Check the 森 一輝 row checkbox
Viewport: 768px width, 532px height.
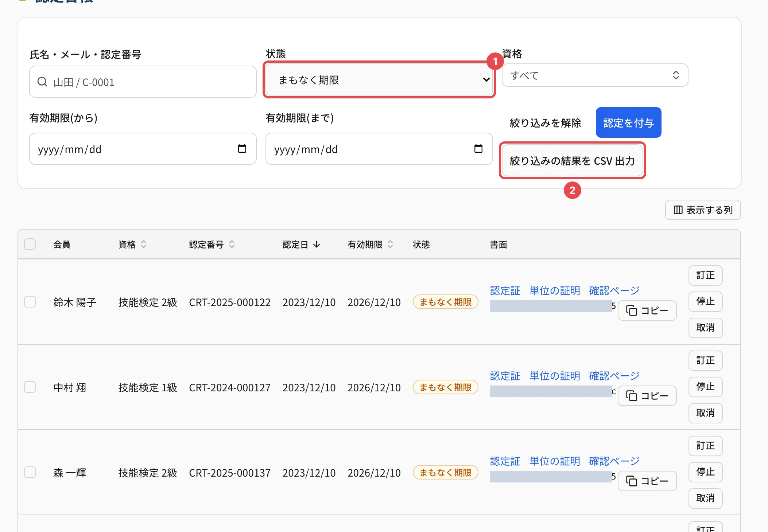pos(30,472)
